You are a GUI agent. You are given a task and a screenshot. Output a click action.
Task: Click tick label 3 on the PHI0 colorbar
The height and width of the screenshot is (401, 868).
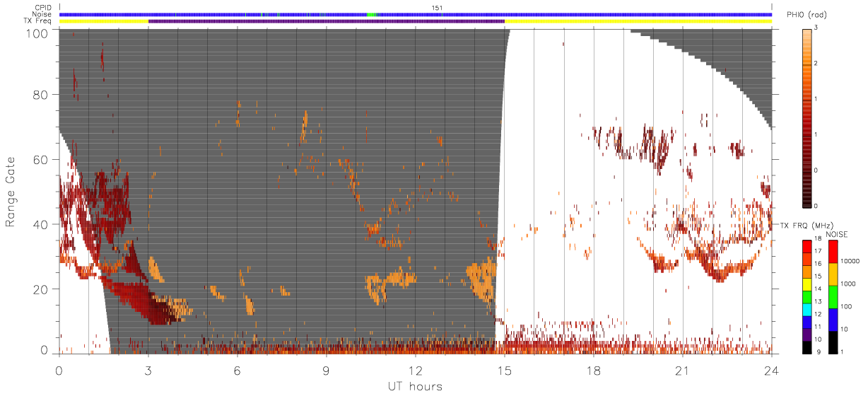click(816, 28)
